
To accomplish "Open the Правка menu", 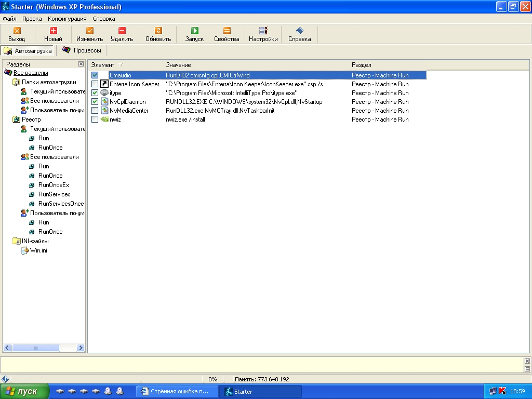I will click(x=32, y=19).
